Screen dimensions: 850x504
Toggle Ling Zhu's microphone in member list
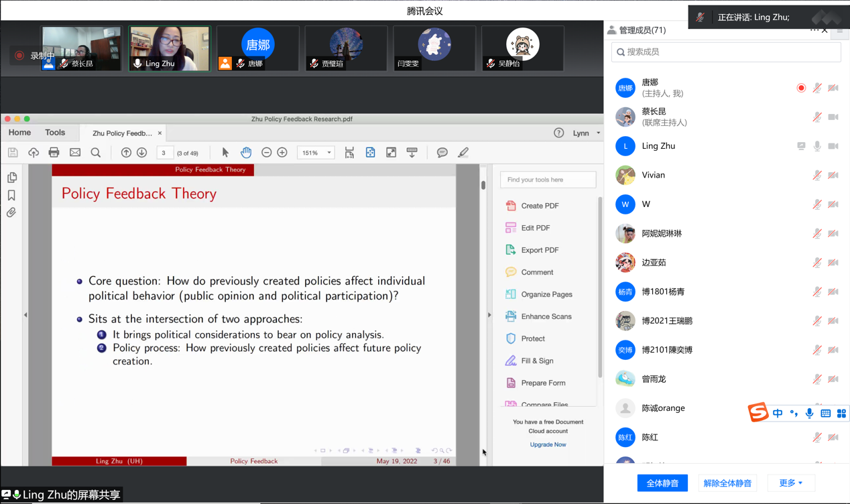tap(817, 146)
